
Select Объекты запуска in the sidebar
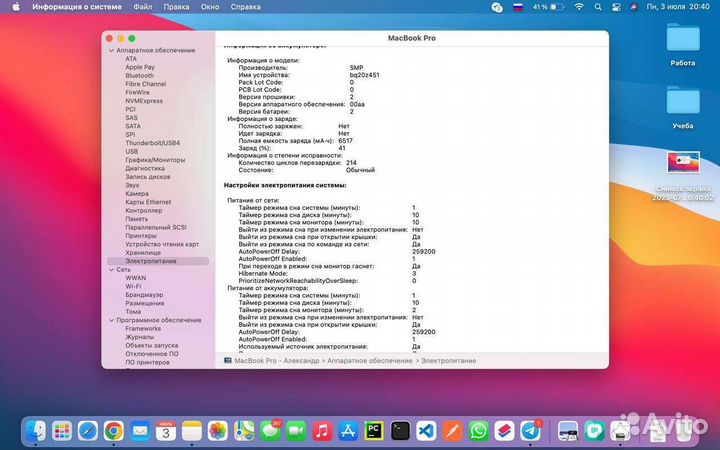tap(152, 345)
